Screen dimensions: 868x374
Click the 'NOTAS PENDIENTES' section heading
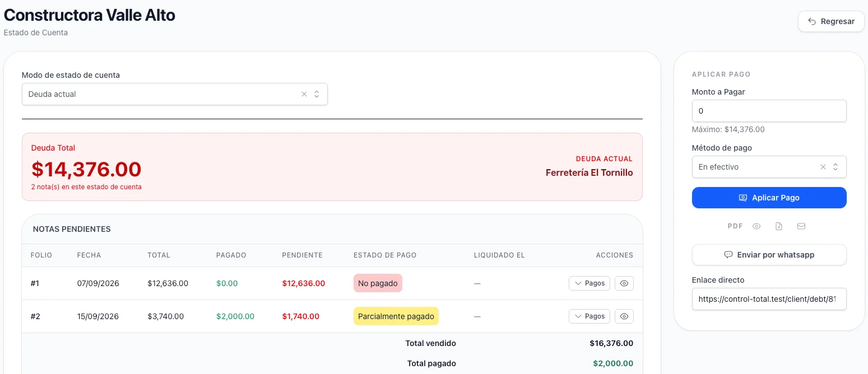point(72,229)
